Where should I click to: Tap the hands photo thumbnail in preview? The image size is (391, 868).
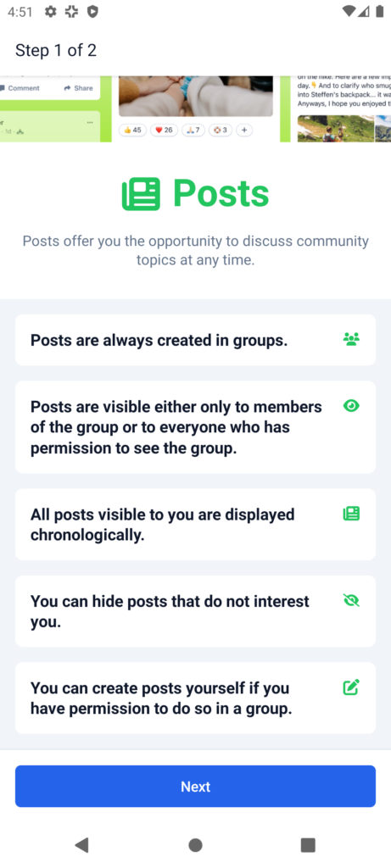tap(196, 96)
